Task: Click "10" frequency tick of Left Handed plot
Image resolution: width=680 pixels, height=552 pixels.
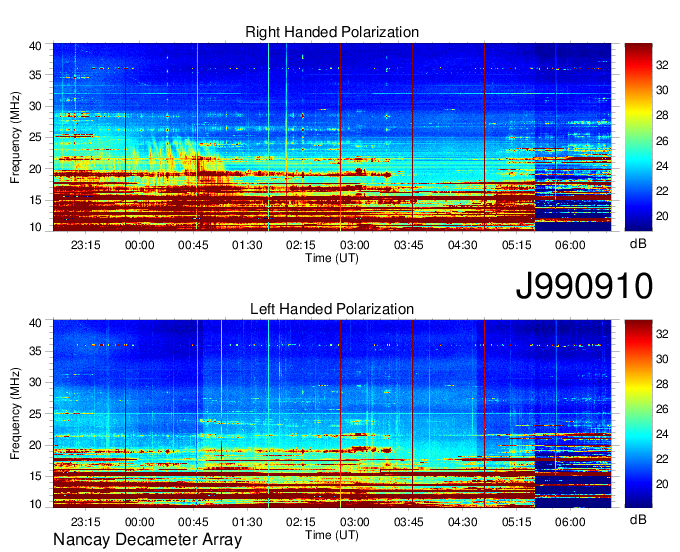Action: [x=35, y=504]
